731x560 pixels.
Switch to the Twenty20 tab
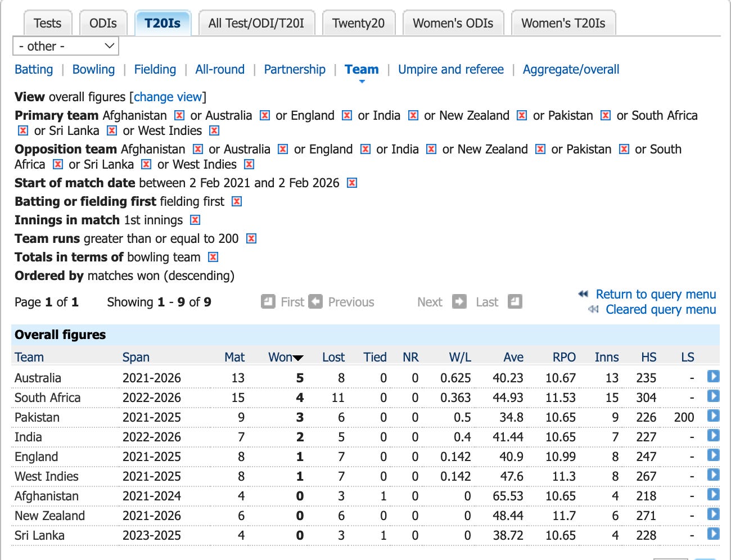tap(358, 23)
